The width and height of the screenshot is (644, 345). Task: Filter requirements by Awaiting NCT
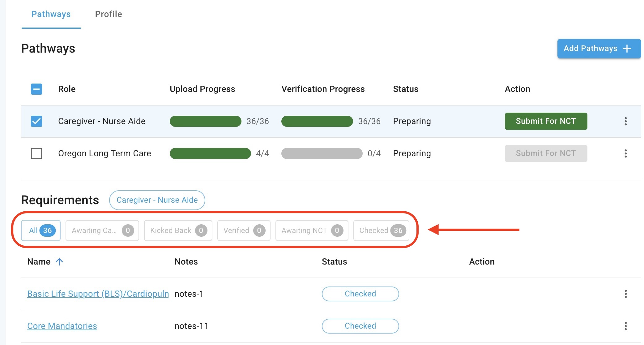(312, 231)
